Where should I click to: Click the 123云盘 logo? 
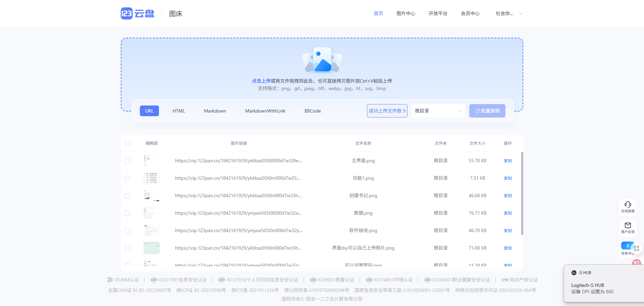point(137,13)
